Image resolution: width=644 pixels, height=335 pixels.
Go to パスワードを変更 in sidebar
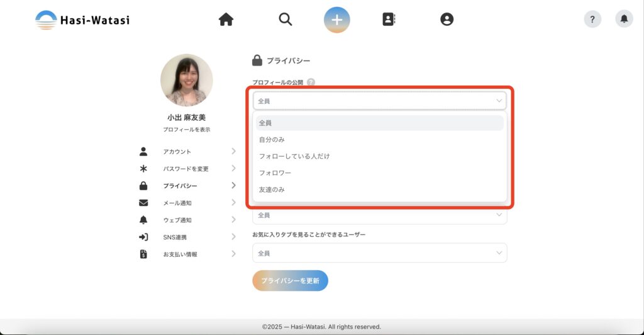click(x=187, y=169)
